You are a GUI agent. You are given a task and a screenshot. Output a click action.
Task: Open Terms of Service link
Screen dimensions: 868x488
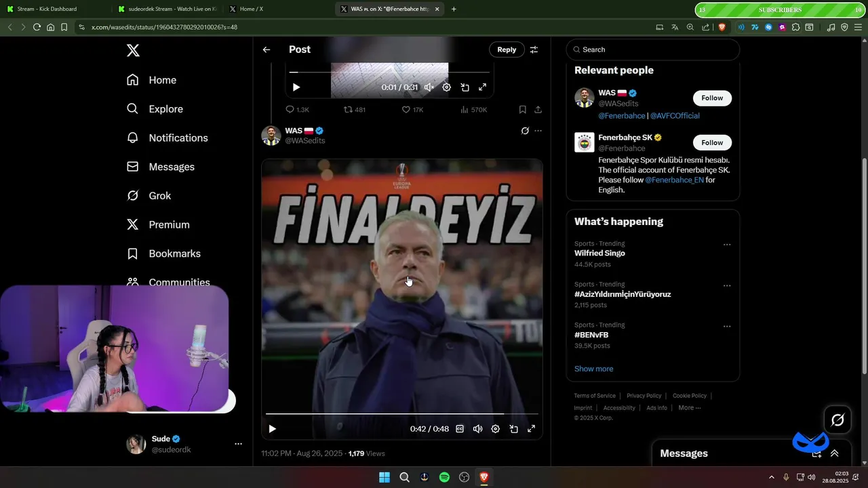[595, 396]
